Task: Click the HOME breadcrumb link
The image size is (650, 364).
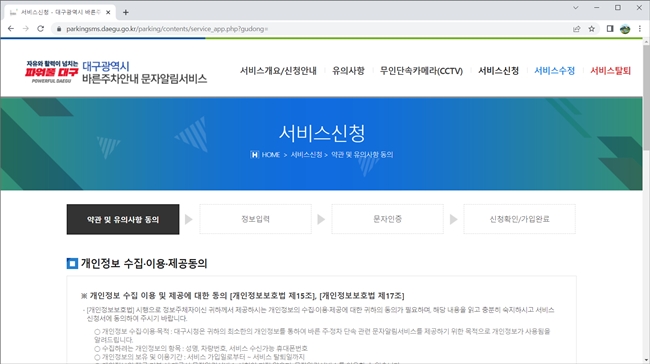Action: [271, 155]
